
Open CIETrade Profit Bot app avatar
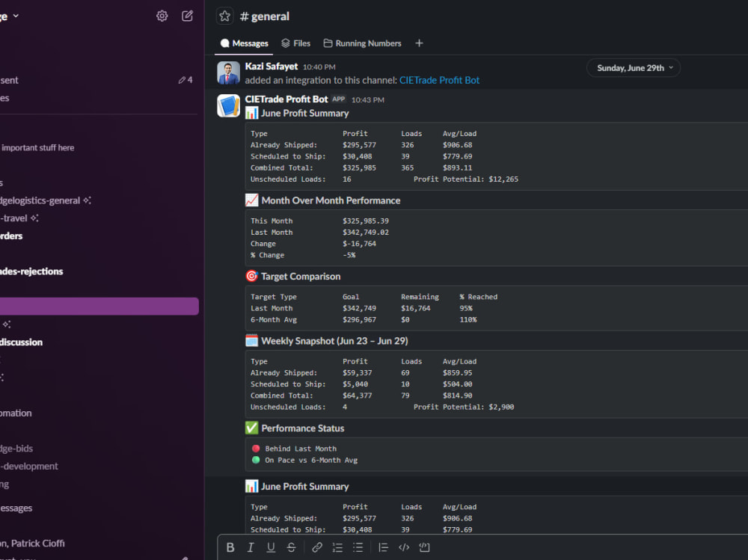[x=228, y=105]
